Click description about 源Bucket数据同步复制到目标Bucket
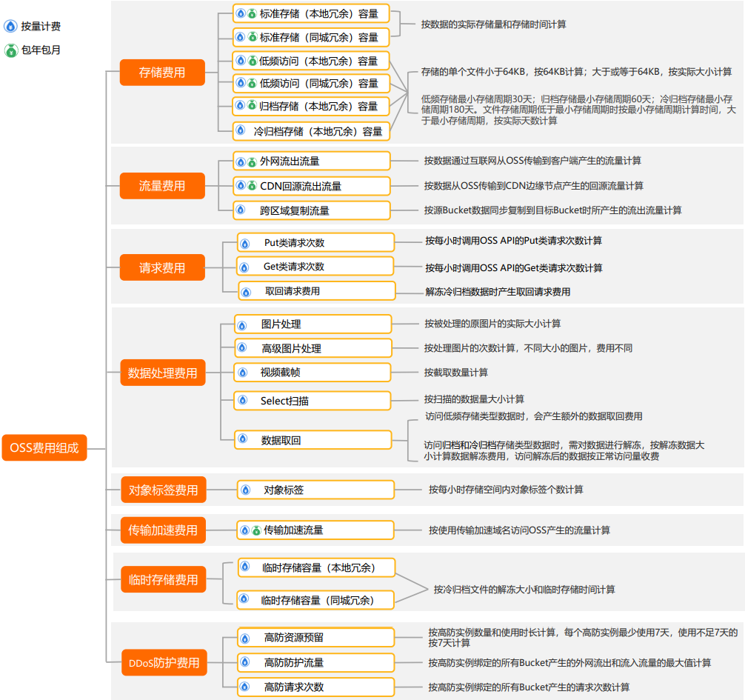Screen dimensions: 745x700 coord(552,210)
